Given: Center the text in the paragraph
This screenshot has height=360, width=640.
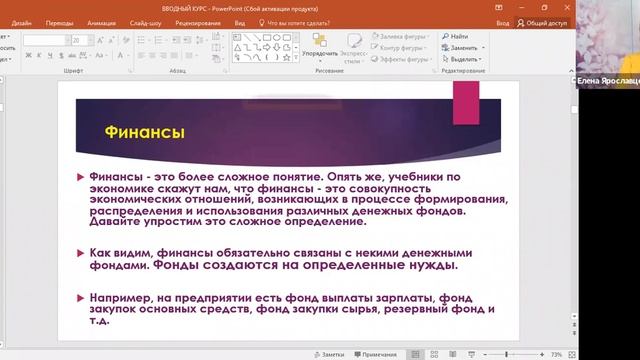Looking at the screenshot, I should (152, 55).
